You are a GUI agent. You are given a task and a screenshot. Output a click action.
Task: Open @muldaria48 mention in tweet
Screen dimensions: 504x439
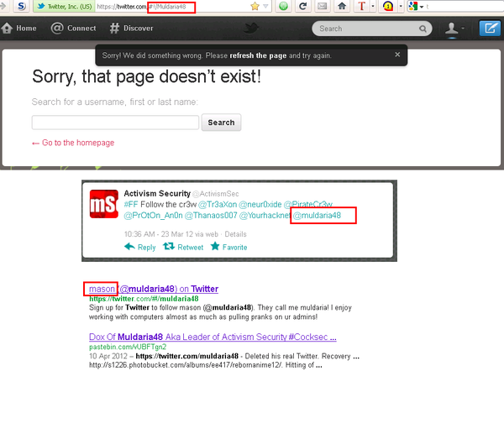317,216
